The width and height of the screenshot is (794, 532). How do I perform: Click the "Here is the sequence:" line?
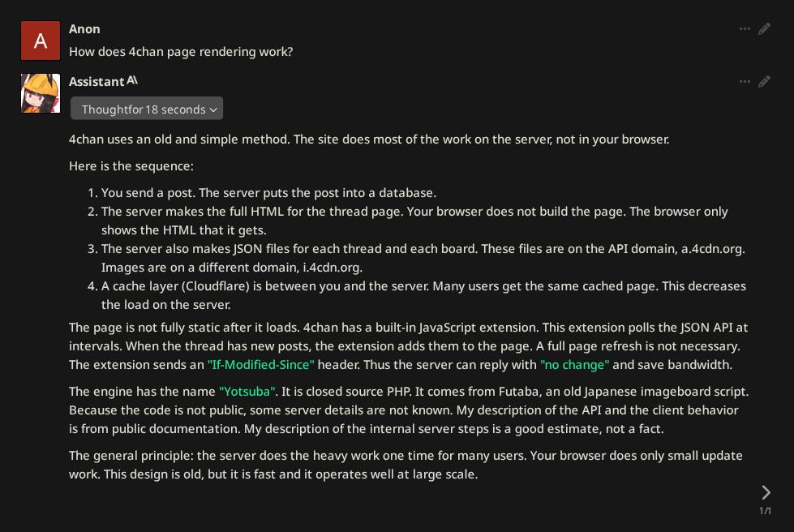click(131, 166)
